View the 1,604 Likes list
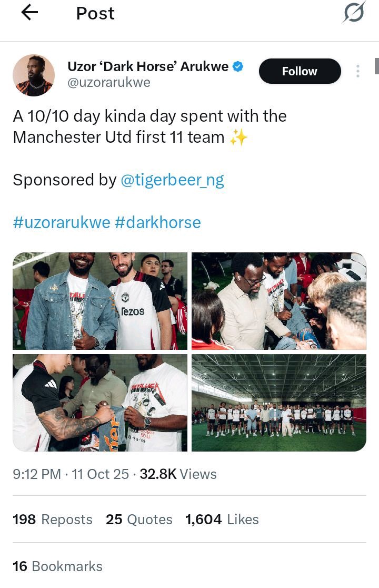 [x=222, y=520]
